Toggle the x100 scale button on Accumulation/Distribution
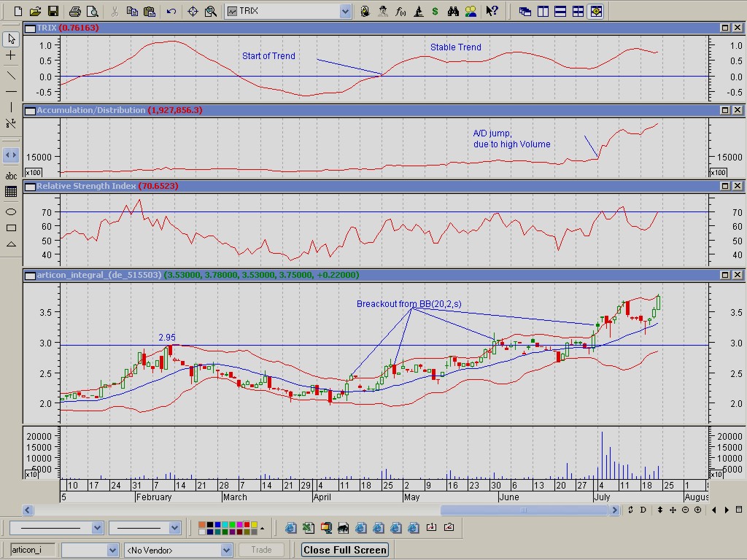Screen dimensions: 747x560 pos(33,172)
